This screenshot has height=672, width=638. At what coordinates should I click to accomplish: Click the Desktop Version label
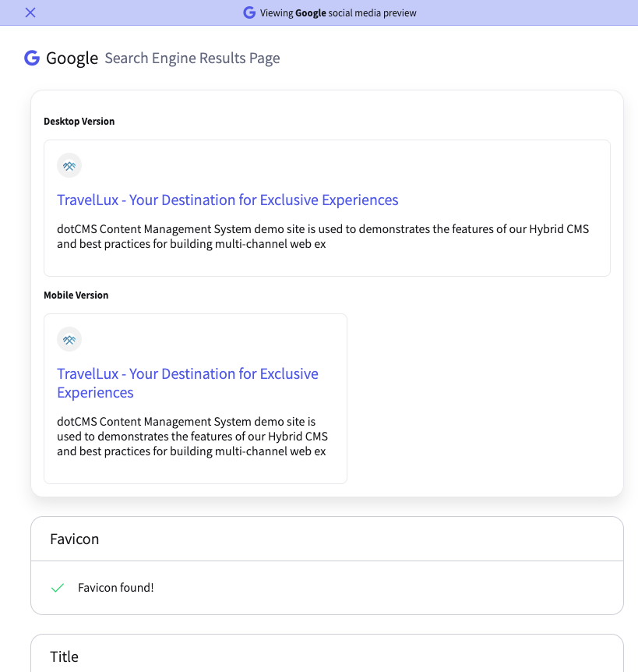pyautogui.click(x=79, y=122)
